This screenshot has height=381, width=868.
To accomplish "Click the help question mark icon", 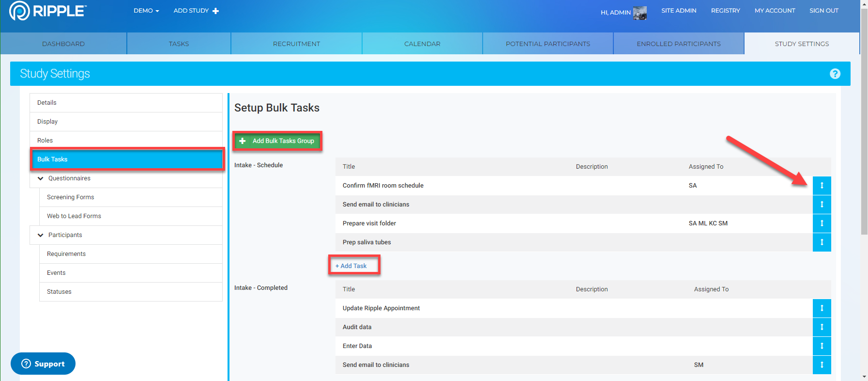I will (835, 74).
